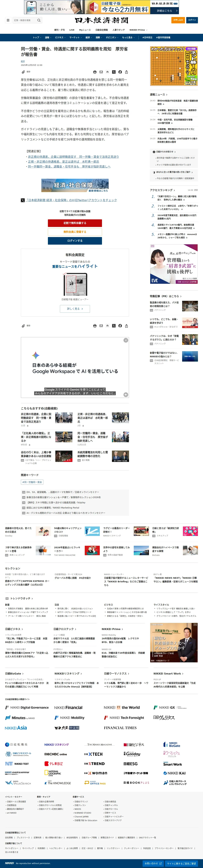203x868 pixels.
Task: Click the blue ログインする button
Action: click(x=75, y=241)
